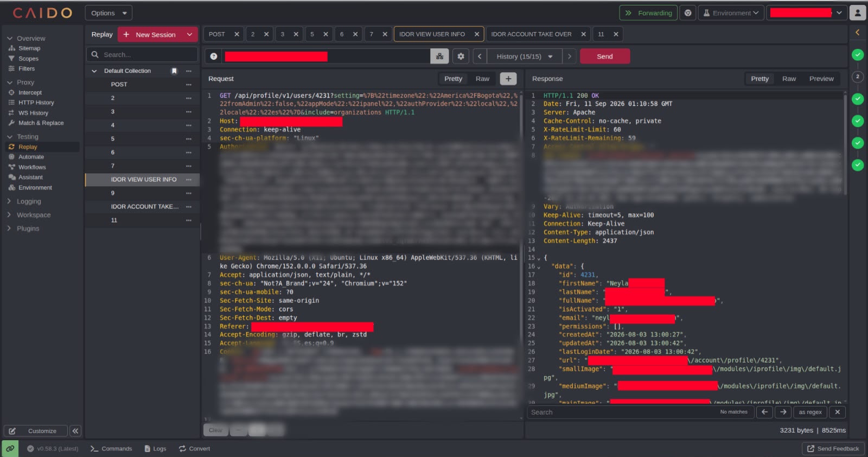The width and height of the screenshot is (868, 457).
Task: Click the connection info icon beside Send
Action: (x=214, y=56)
